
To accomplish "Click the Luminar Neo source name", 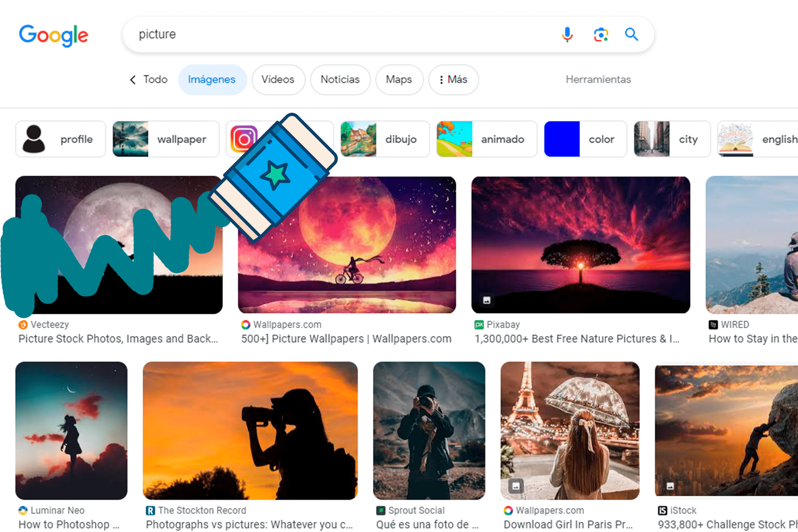I will (x=58, y=510).
